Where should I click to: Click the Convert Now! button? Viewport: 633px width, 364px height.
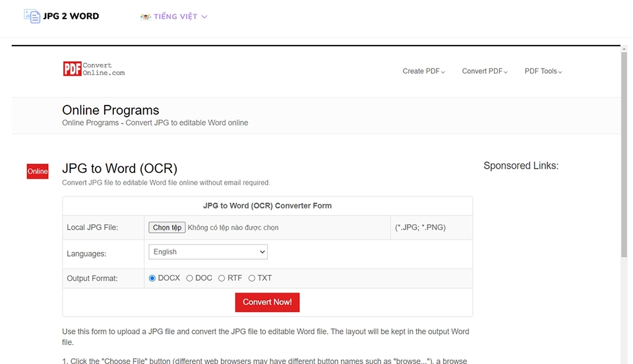click(x=267, y=302)
